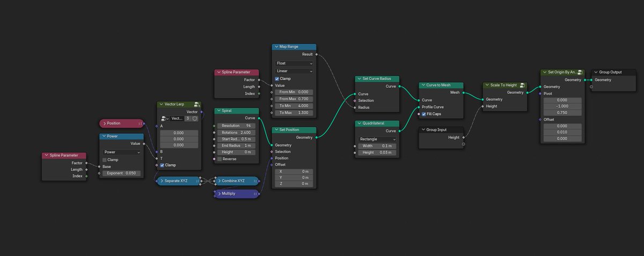Click the Height 0.03 m field in Quadrilateral
The height and width of the screenshot is (256, 644).
(x=377, y=152)
